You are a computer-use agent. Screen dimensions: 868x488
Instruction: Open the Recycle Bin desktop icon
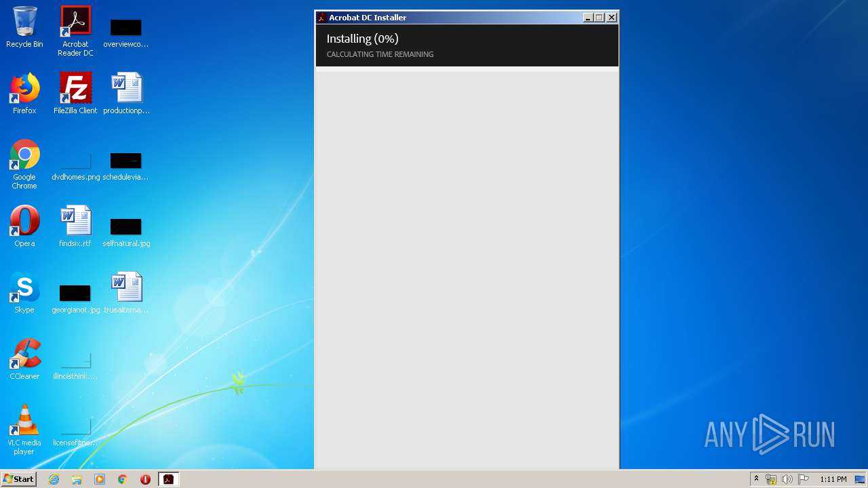pyautogui.click(x=24, y=27)
